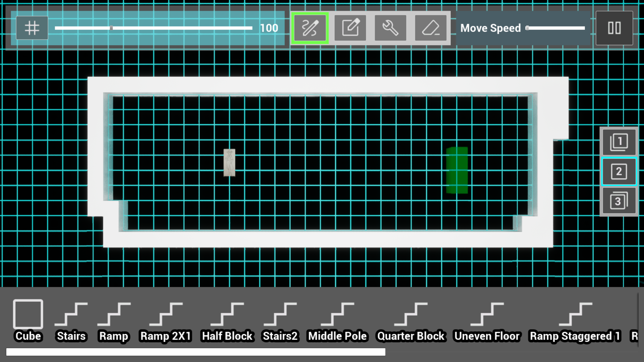Click the Move Speed slider
Viewport: 644px width, 362px height.
pyautogui.click(x=555, y=28)
